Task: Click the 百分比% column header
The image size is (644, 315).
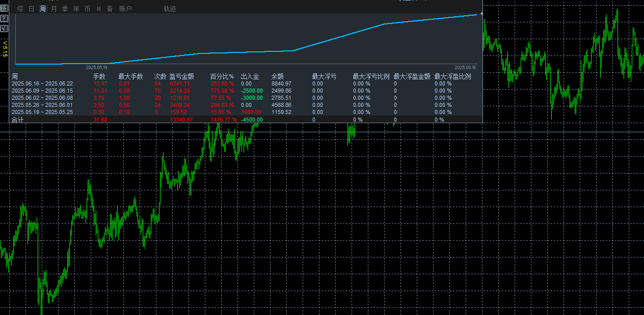Action: (222, 76)
